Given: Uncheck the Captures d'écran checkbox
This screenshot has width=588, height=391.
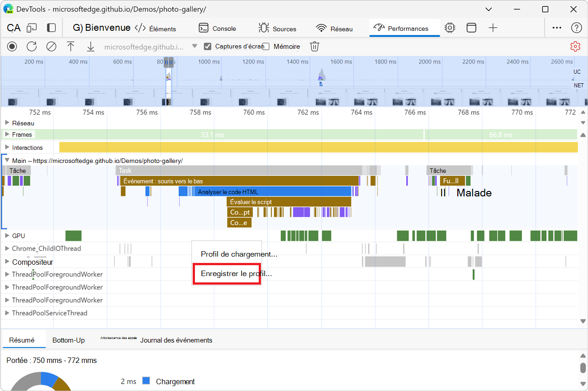Looking at the screenshot, I should point(208,46).
